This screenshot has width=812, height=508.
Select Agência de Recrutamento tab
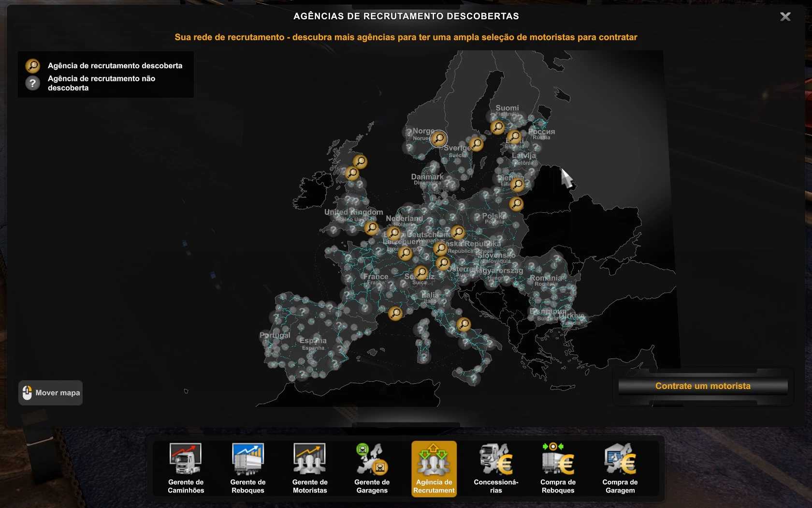434,468
